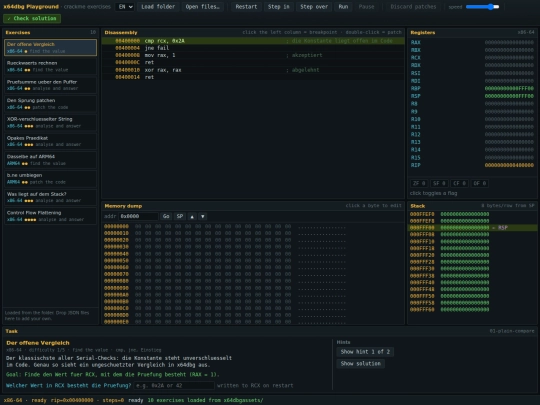This screenshot has width=540, height=405.
Task: Select exercise Opakes Praedikat
Action: [50, 141]
